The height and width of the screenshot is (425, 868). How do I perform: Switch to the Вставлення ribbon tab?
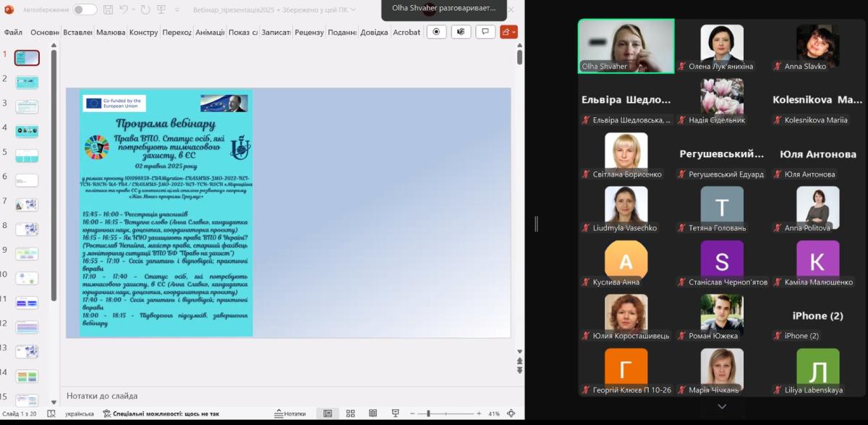(77, 32)
